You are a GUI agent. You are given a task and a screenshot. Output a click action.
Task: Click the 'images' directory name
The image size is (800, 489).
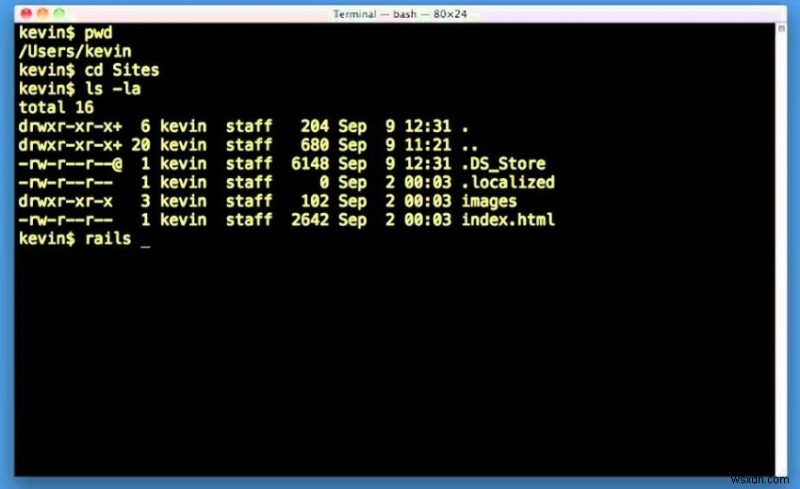[489, 201]
